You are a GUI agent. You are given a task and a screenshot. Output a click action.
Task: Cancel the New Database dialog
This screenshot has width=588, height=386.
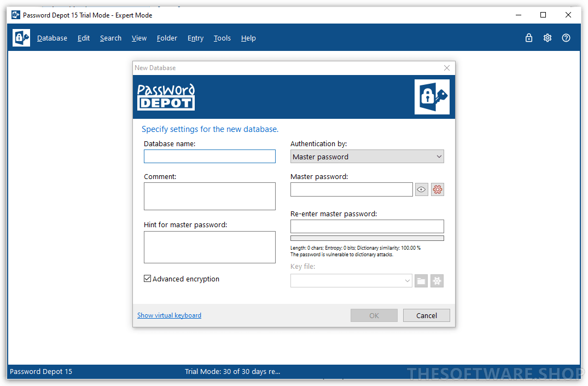point(427,315)
